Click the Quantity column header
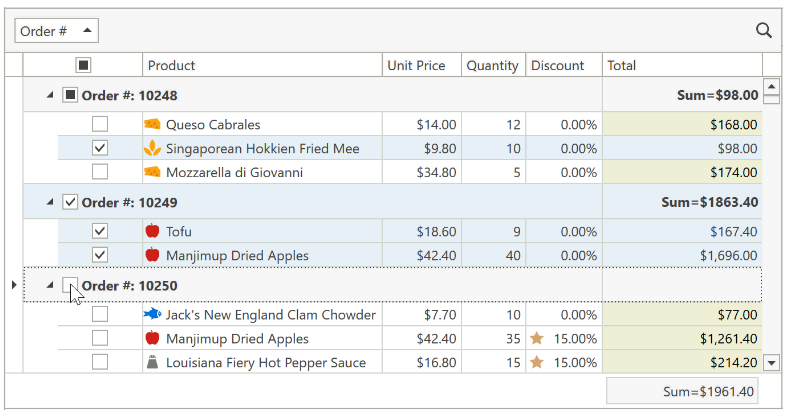Screen dimensions: 786x414 click(494, 65)
